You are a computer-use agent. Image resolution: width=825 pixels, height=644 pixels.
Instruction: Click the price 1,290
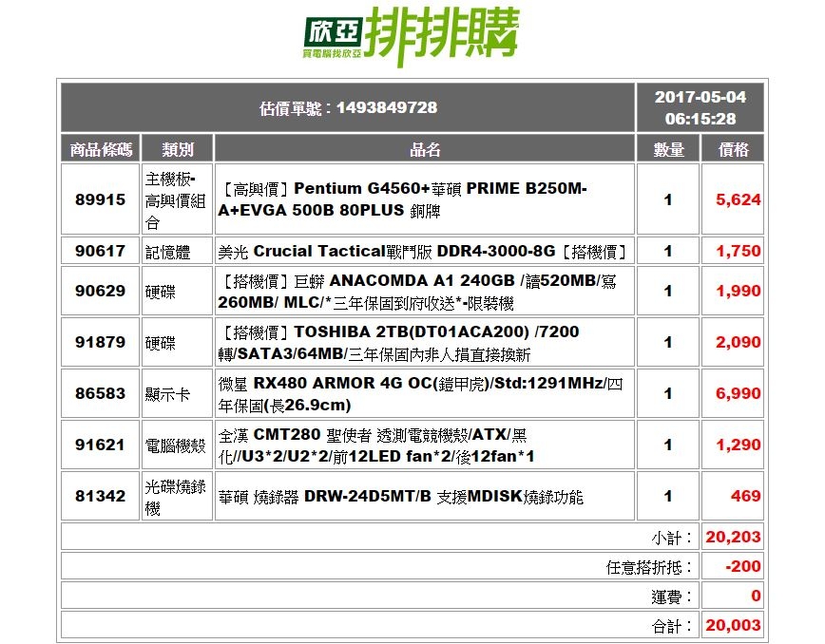click(x=738, y=445)
